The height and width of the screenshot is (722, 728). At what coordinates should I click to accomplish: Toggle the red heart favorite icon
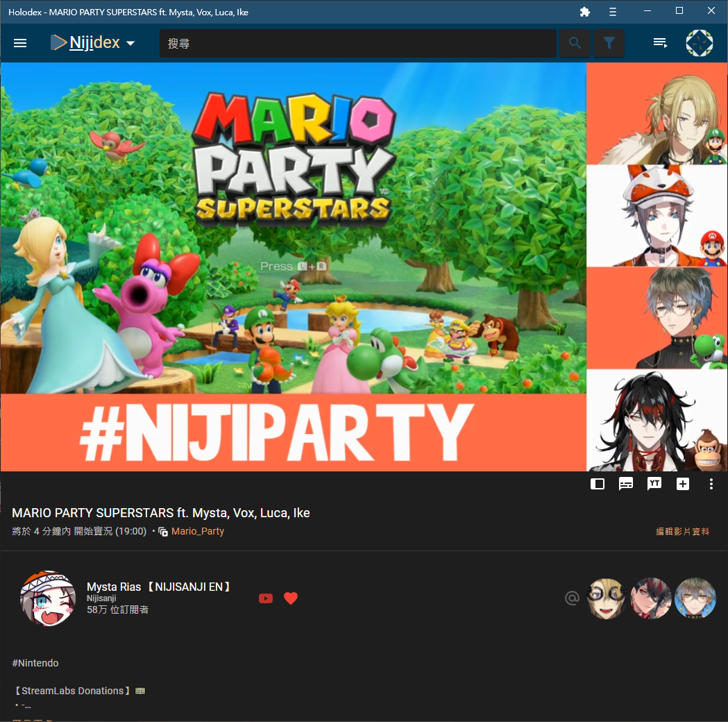pos(291,598)
